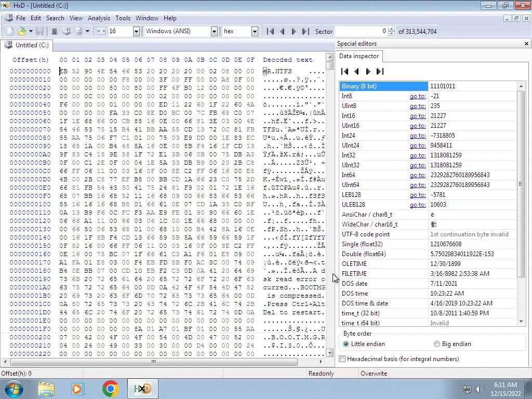Click scroll up arrow of hex editor
The image size is (532, 399).
[329, 57]
